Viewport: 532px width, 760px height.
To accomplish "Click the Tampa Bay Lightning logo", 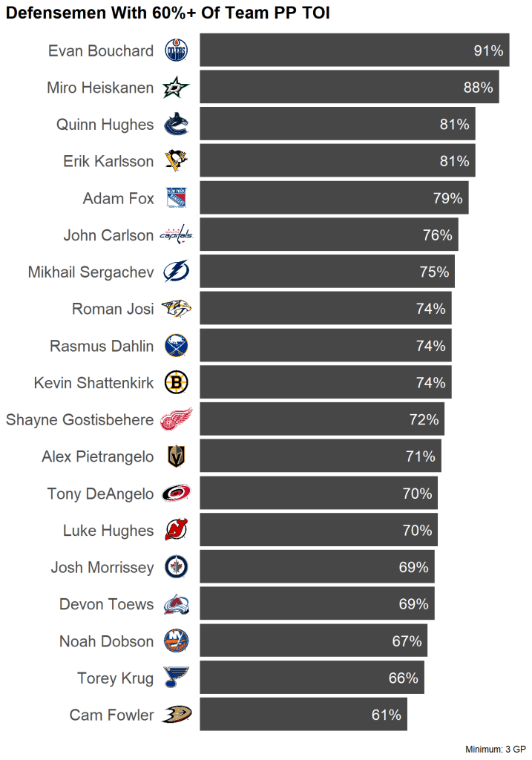I will pos(176,272).
